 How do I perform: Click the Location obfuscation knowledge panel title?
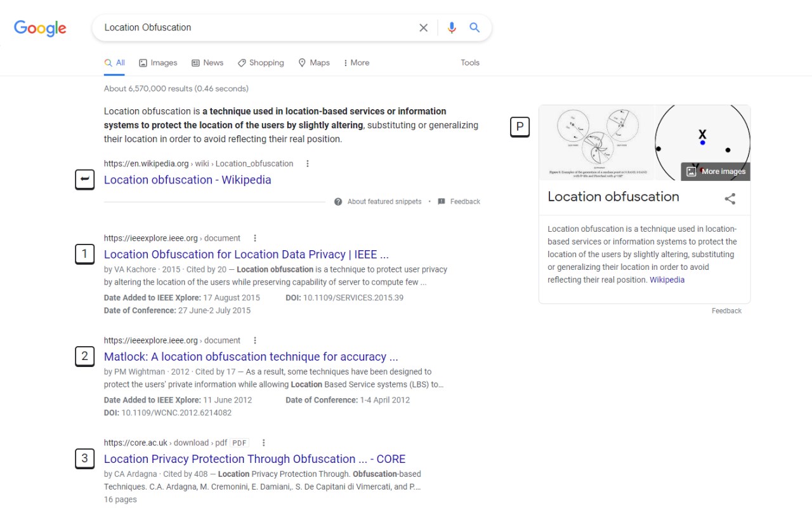click(613, 197)
